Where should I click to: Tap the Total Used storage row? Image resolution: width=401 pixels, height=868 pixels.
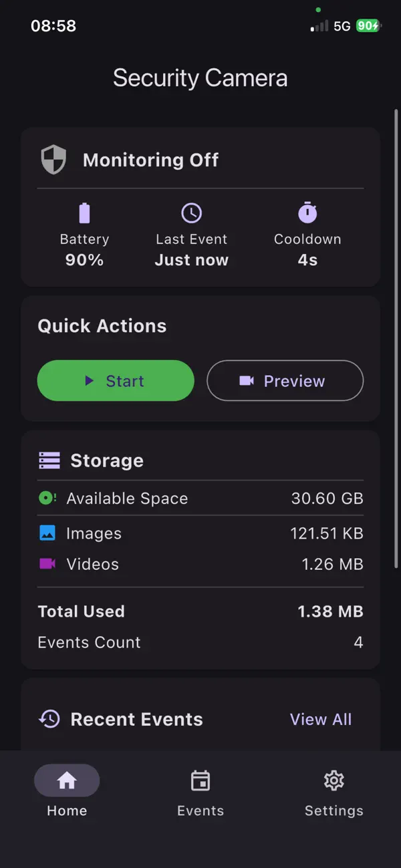(200, 611)
